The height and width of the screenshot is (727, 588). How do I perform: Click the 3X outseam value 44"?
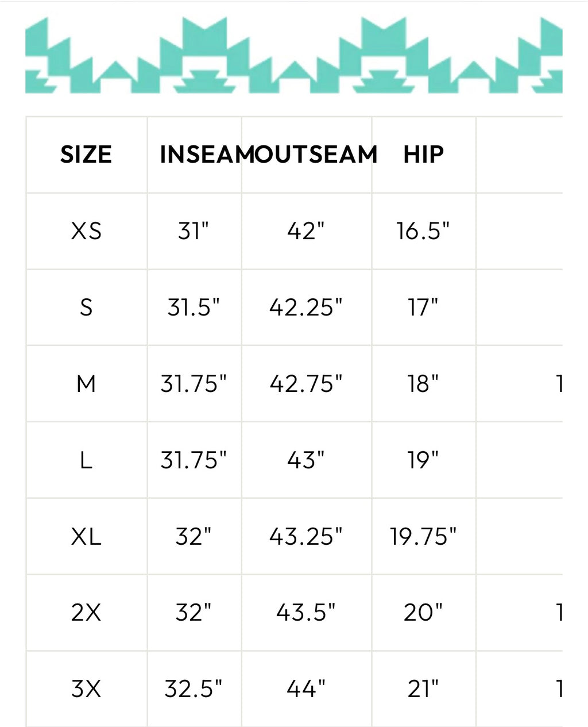[305, 688]
